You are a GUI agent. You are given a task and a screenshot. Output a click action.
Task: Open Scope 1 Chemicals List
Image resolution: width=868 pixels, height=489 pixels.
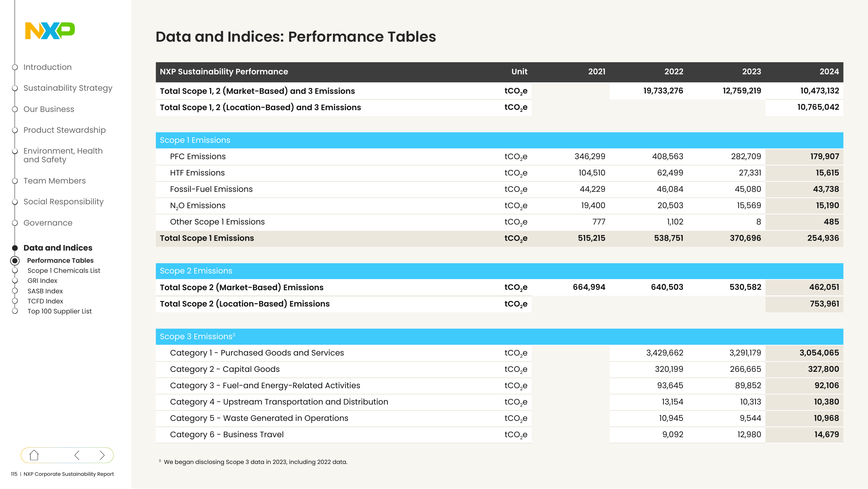point(64,270)
